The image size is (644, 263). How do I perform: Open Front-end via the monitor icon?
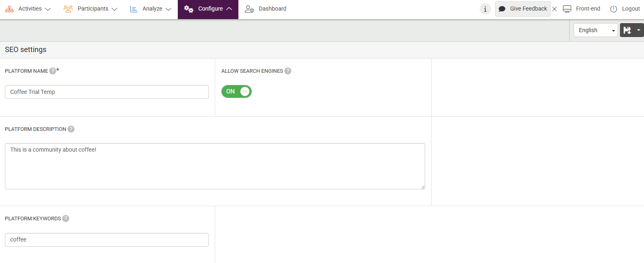[567, 9]
